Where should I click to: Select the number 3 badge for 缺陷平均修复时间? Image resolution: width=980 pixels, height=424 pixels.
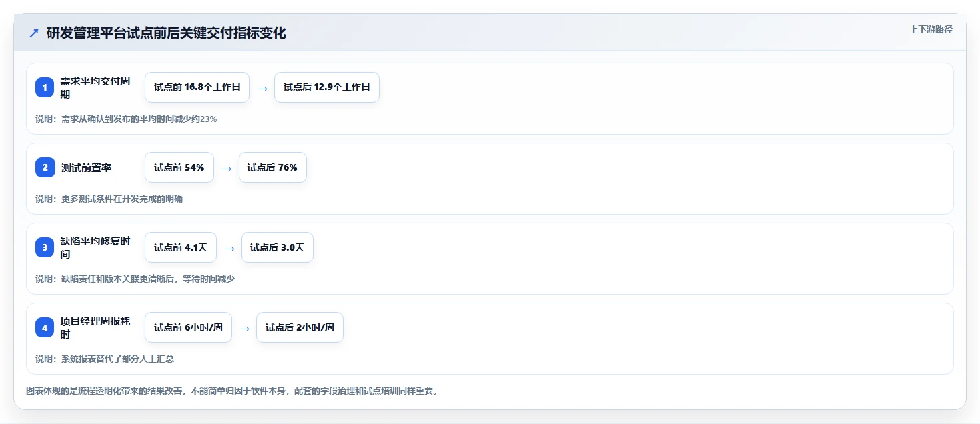click(x=45, y=247)
